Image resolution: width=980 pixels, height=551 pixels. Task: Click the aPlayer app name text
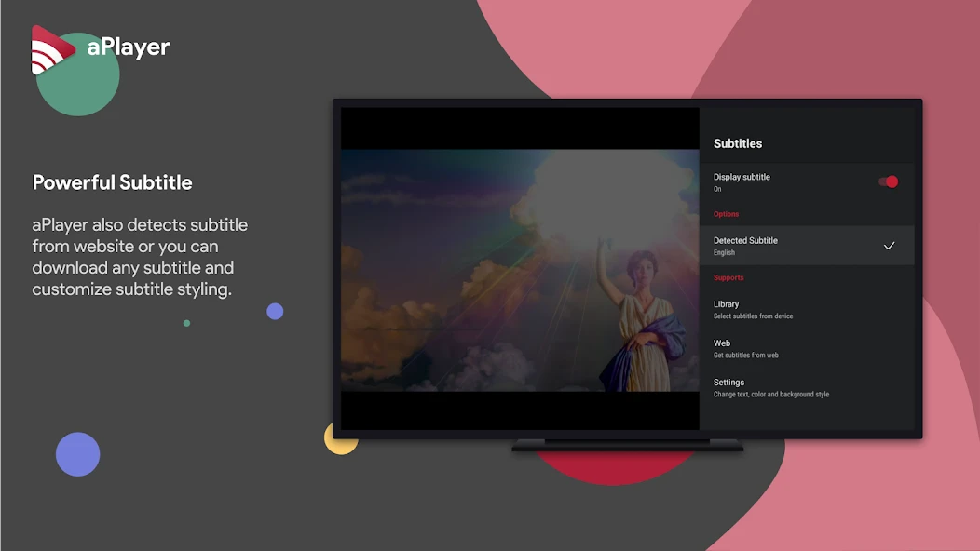tap(129, 47)
